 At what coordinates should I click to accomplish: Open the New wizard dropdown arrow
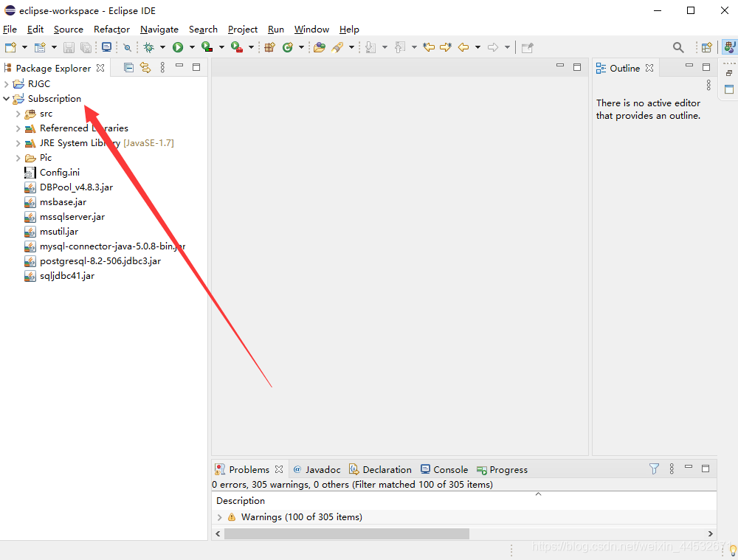click(x=24, y=47)
